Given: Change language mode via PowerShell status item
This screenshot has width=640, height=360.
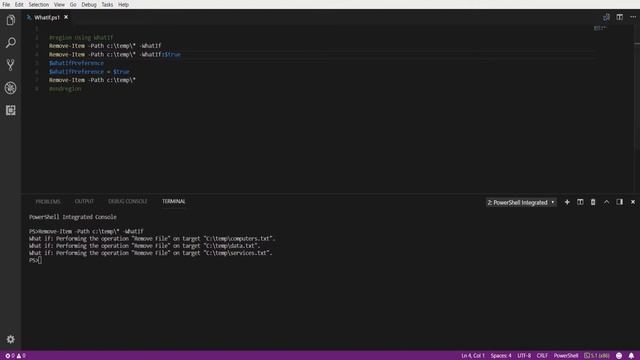Looking at the screenshot, I should tap(566, 356).
